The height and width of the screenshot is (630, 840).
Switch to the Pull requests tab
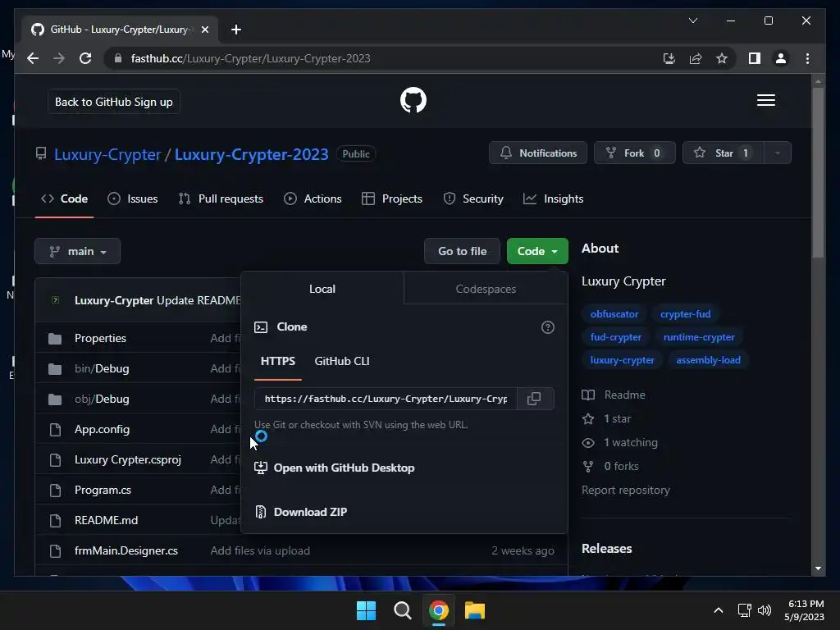tap(221, 199)
